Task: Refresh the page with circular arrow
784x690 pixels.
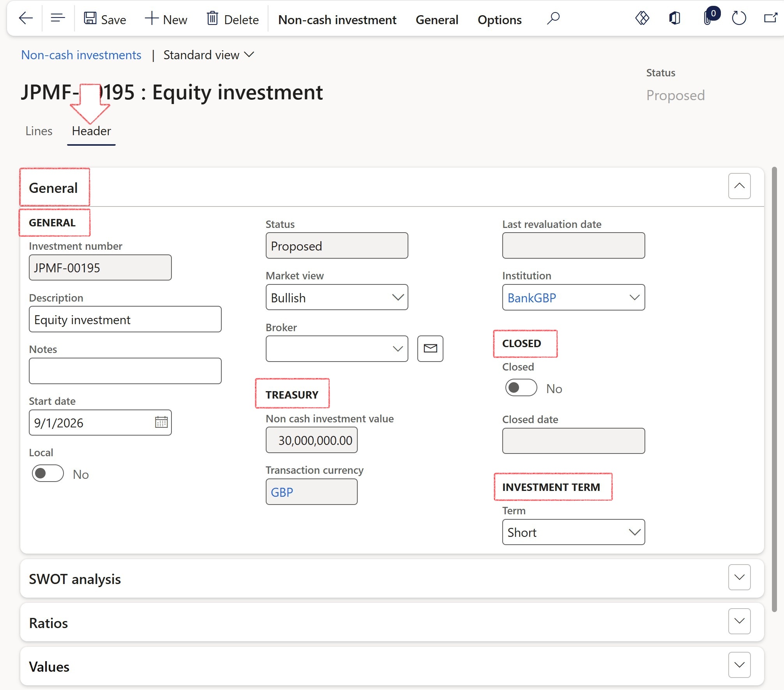Action: point(738,18)
